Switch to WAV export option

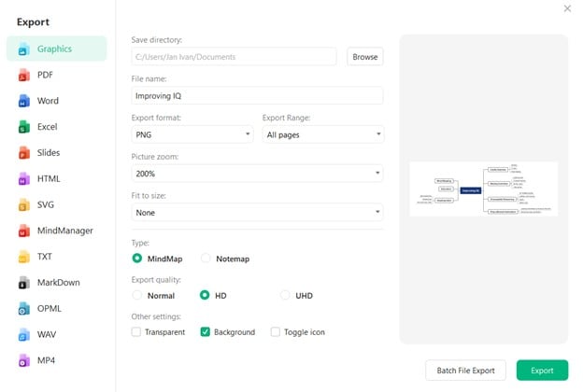(x=56, y=335)
